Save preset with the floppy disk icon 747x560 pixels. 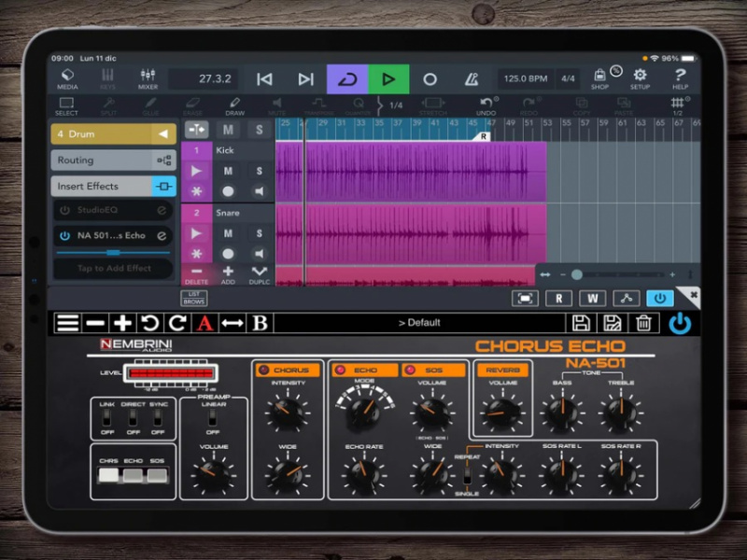[581, 323]
